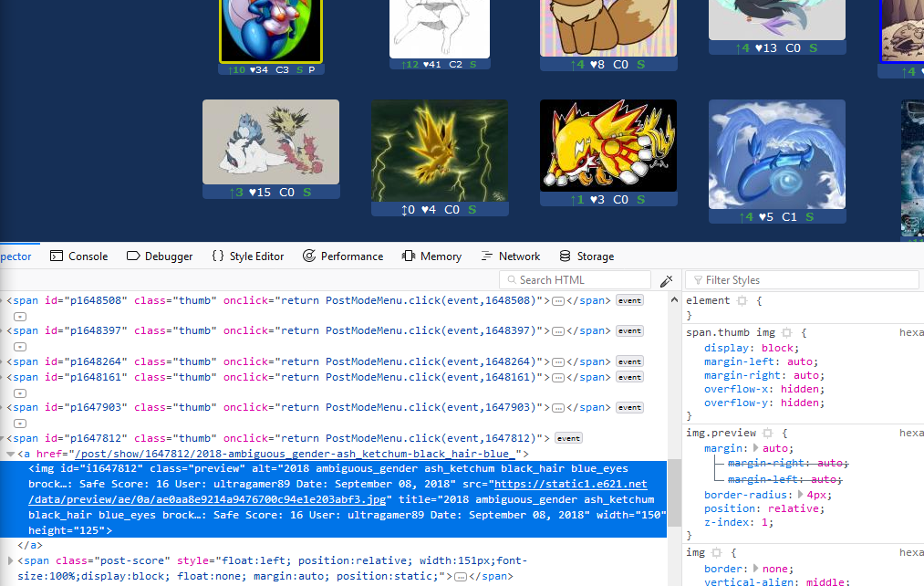Open the Style Editor tab
924x586 pixels.
point(248,256)
